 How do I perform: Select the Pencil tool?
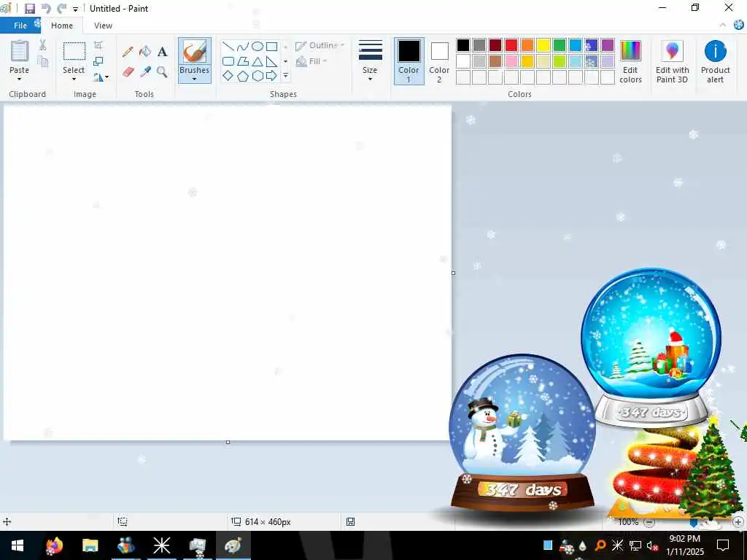click(x=128, y=52)
